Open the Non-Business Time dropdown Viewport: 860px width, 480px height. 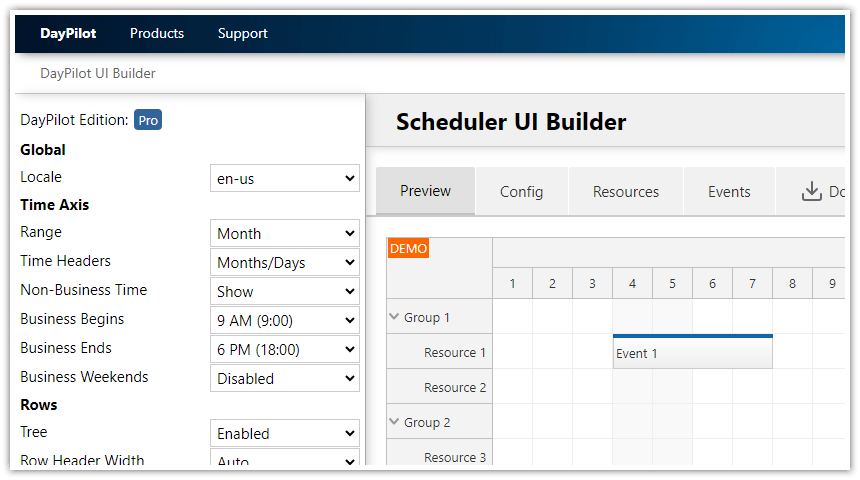click(x=285, y=291)
